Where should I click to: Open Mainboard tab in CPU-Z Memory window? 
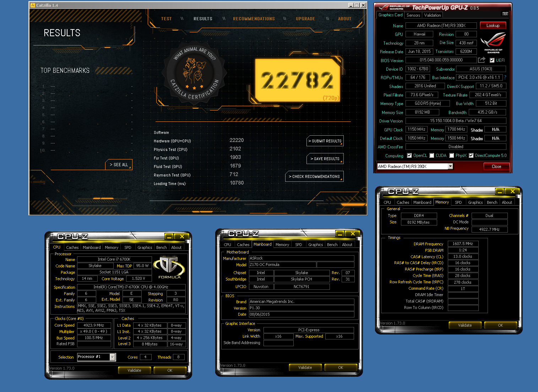(422, 202)
